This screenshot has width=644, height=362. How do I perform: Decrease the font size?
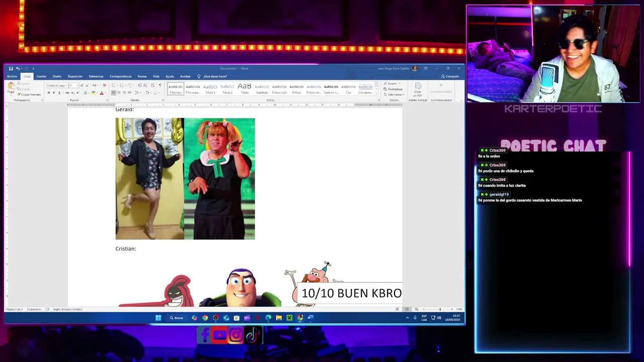(87, 85)
